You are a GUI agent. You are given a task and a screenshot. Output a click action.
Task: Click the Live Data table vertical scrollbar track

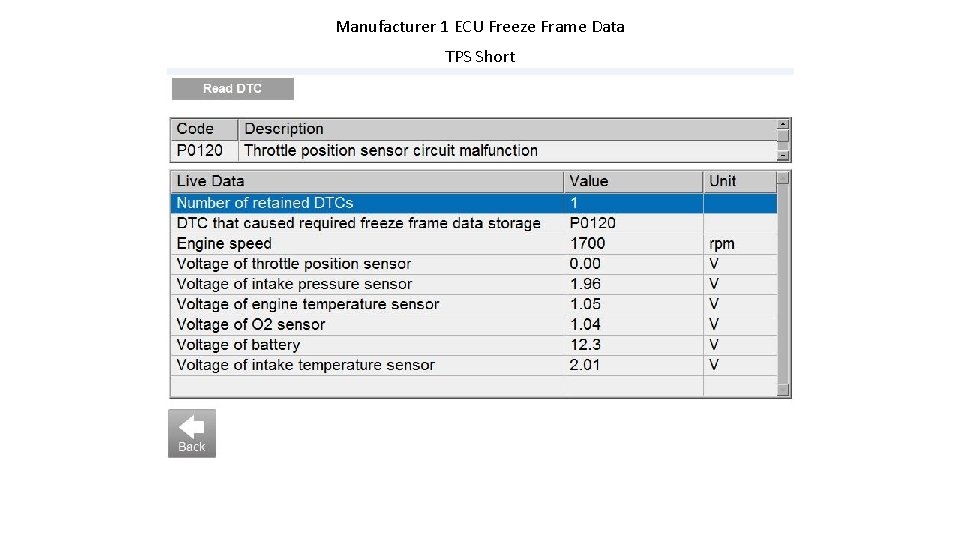783,284
